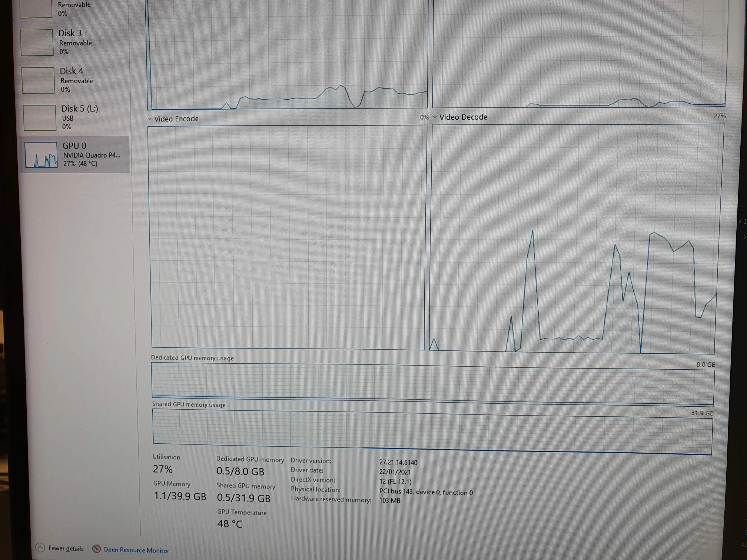Click the Video Encode usage graph
Viewport: 747px width, 560px height.
[287, 237]
